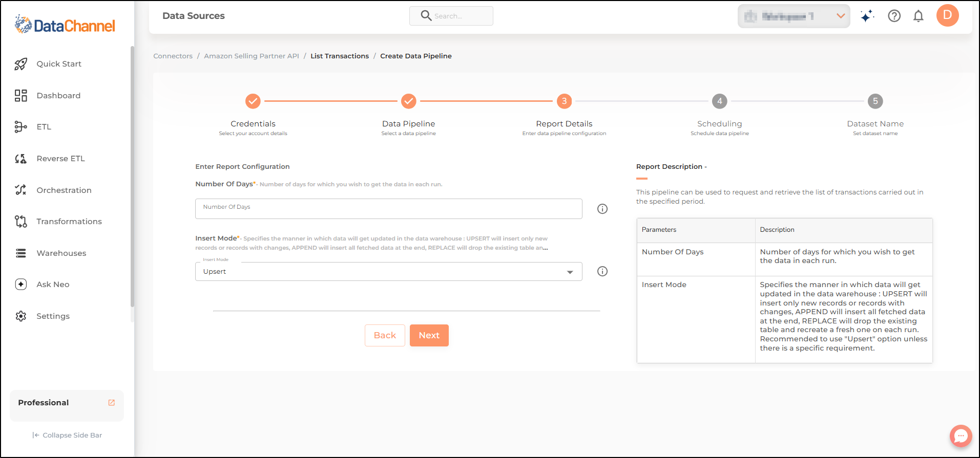Click the Settings gear icon
Screen dimensions: 980x458
[x=20, y=316]
